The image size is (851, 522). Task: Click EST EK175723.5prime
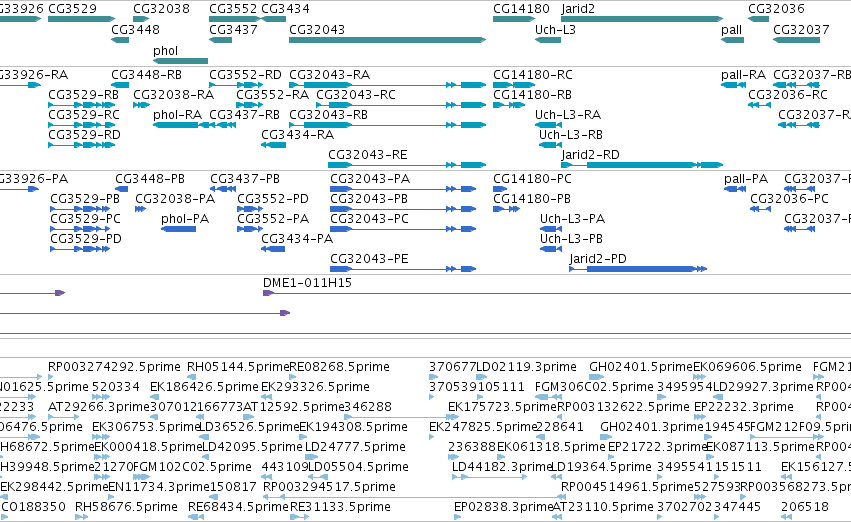502,408
